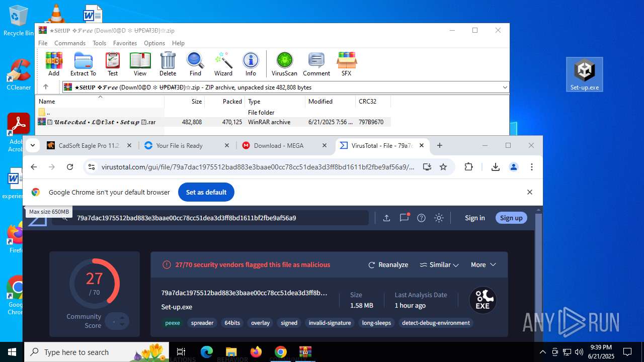The width and height of the screenshot is (644, 362).
Task: Sort by the Packed column header
Action: [x=224, y=102]
